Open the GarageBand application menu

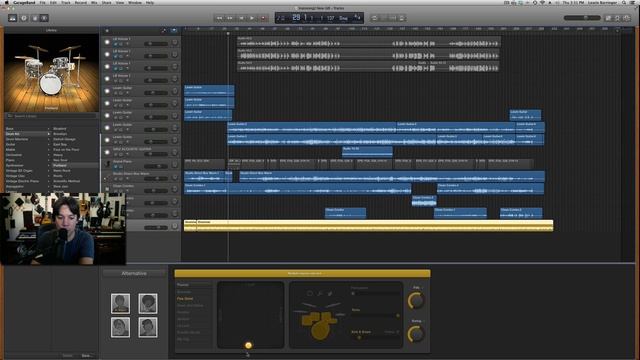24,2
